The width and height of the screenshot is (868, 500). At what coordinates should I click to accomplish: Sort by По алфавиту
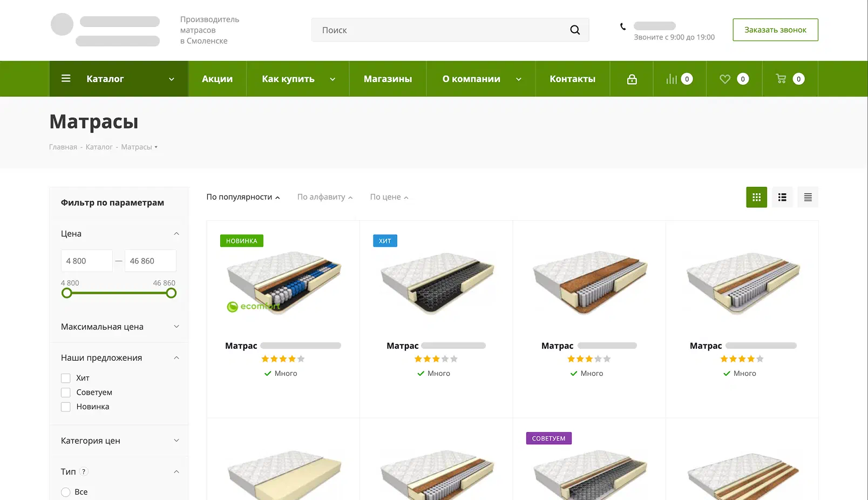coord(325,197)
